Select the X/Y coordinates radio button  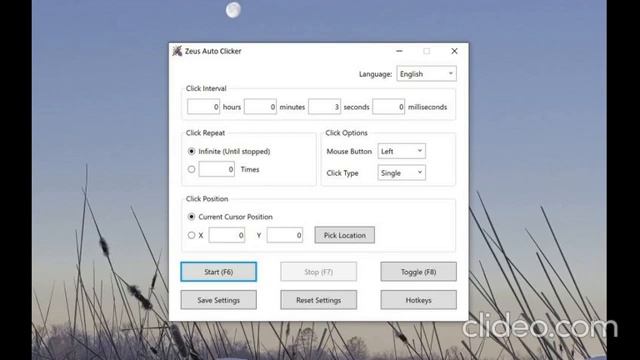(x=191, y=235)
